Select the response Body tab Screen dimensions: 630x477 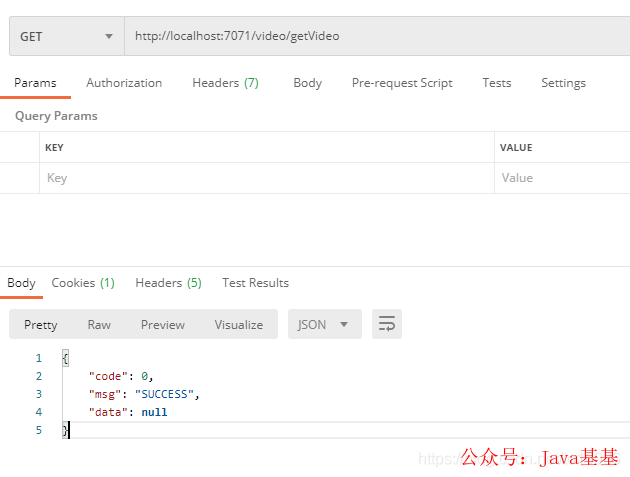tap(21, 283)
